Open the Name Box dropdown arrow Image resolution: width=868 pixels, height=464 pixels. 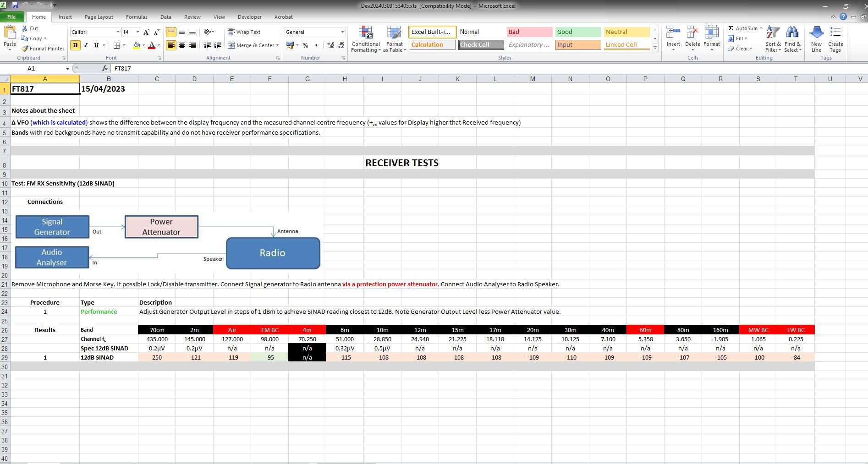click(67, 68)
